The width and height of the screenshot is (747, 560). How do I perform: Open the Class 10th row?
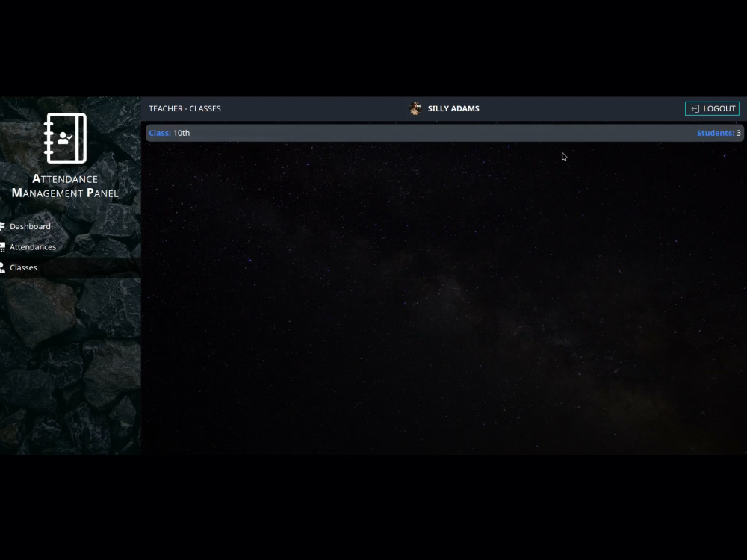[445, 133]
